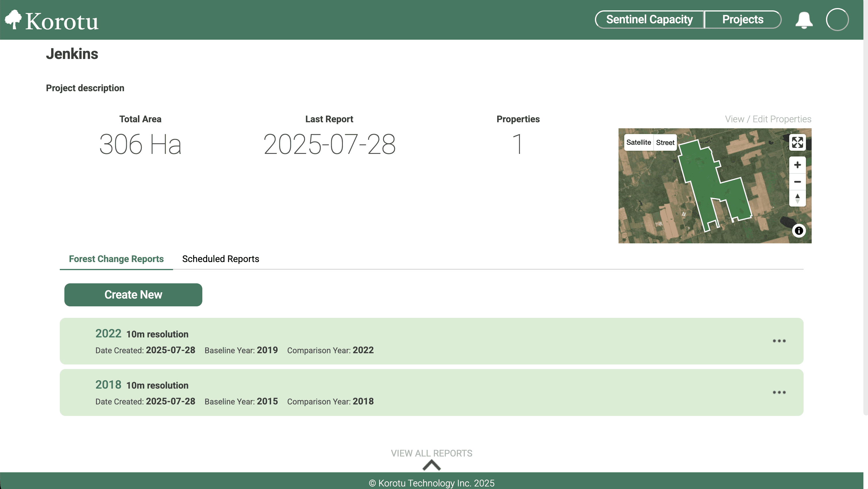
Task: Switch to the Scheduled Reports tab
Action: pyautogui.click(x=221, y=259)
